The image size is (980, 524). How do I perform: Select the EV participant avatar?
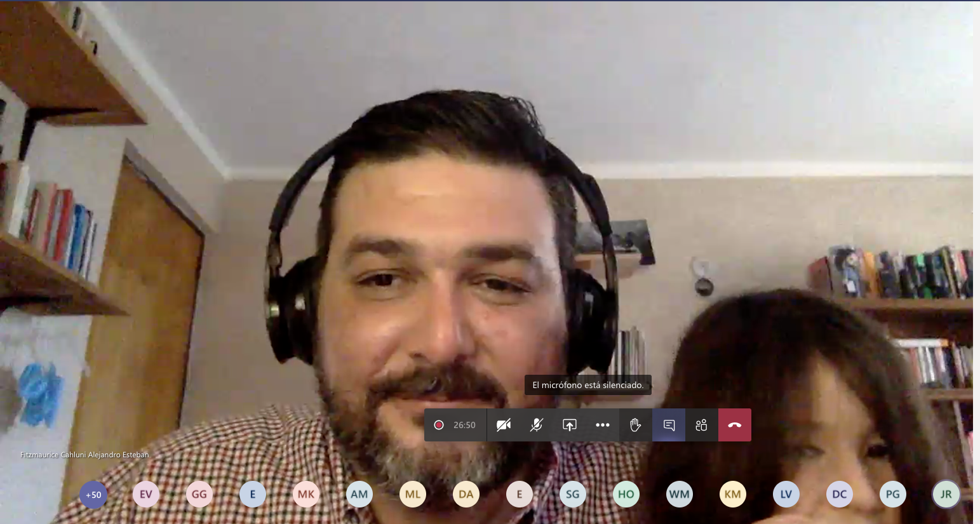(146, 494)
